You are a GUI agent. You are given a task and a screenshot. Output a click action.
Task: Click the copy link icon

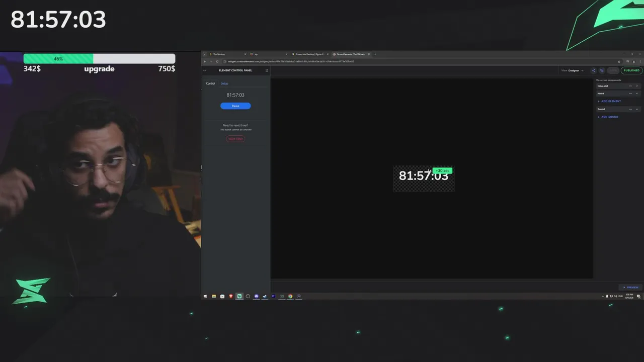point(602,70)
